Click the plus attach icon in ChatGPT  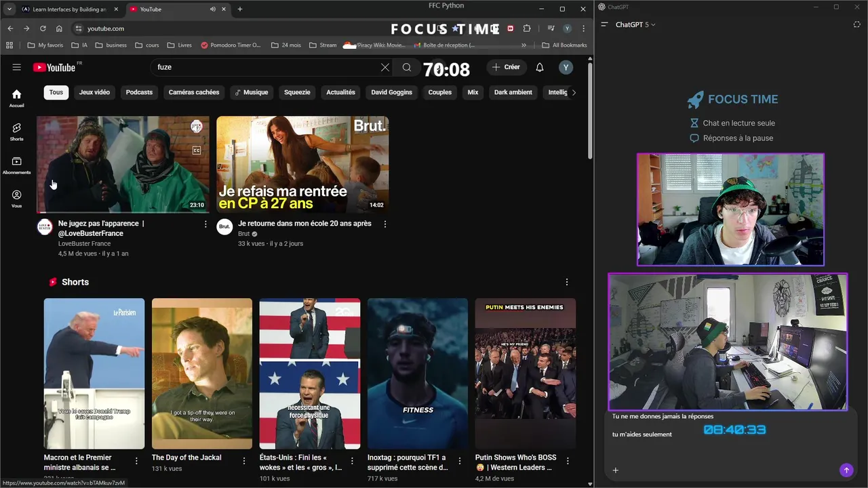pyautogui.click(x=616, y=470)
